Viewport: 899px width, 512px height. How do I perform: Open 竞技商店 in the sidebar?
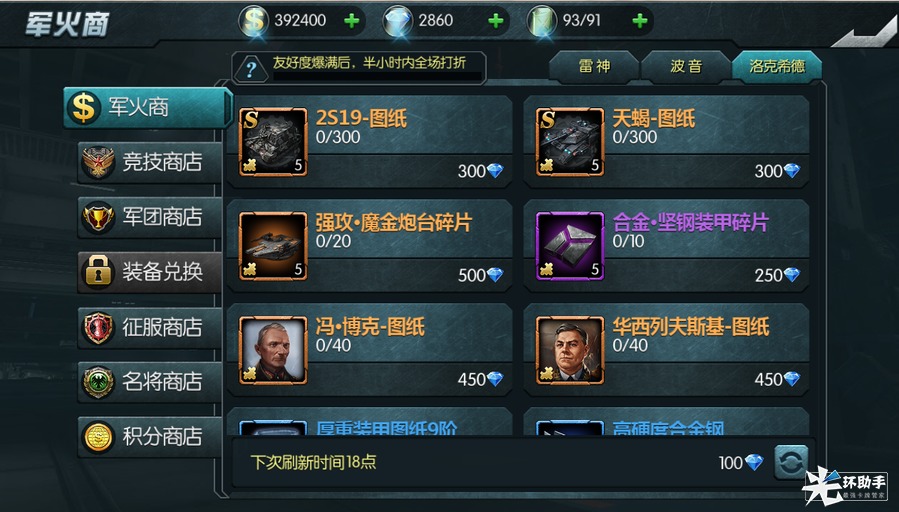click(150, 162)
